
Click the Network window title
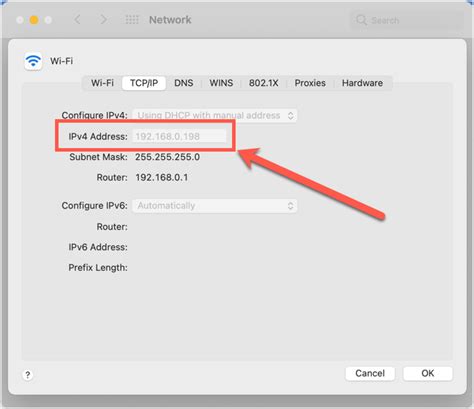click(170, 20)
